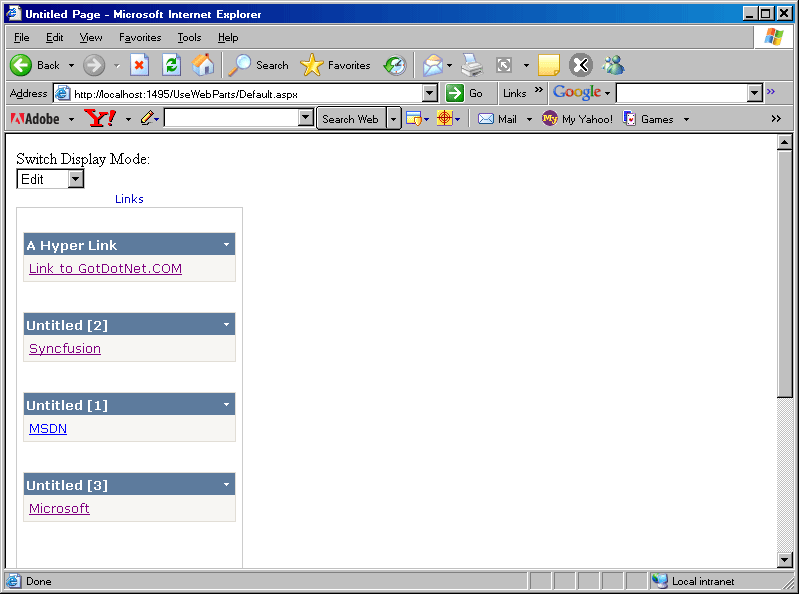Click the Yahoo anti-spy target icon
The height and width of the screenshot is (594, 799).
point(444,118)
